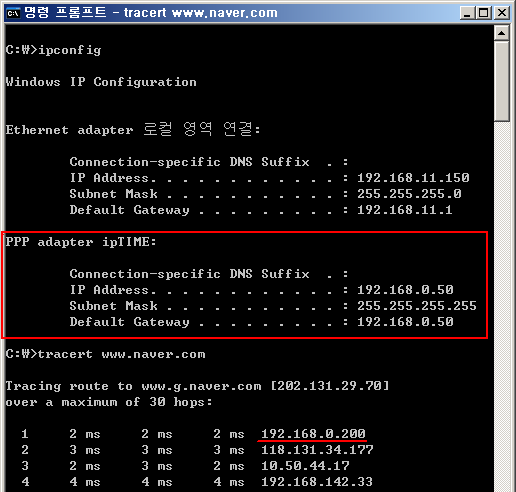This screenshot has width=516, height=492.
Task: Click the vertical scrollbar thumb
Action: [x=502, y=82]
